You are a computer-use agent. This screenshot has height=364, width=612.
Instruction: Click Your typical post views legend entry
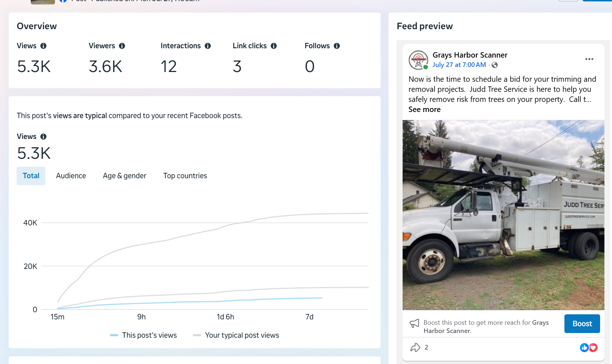point(236,335)
